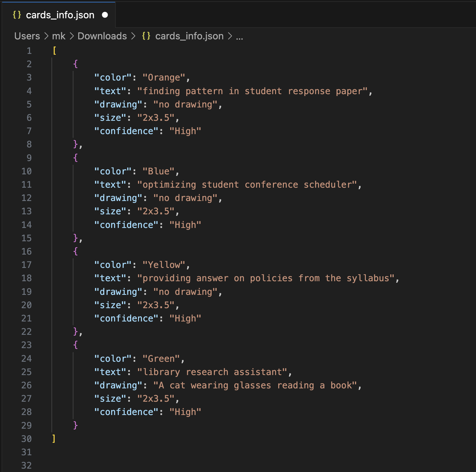This screenshot has width=476, height=472.
Task: Select the cards_info.json editor tab
Action: pyautogui.click(x=60, y=15)
